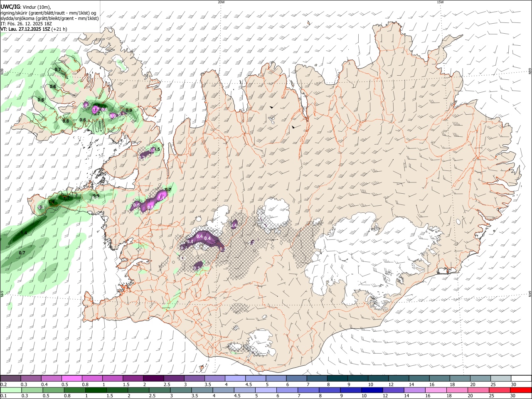Click the '15W' longitude label on the map edge
Image resolution: width=532 pixels, height=399 pixels.
440,2
